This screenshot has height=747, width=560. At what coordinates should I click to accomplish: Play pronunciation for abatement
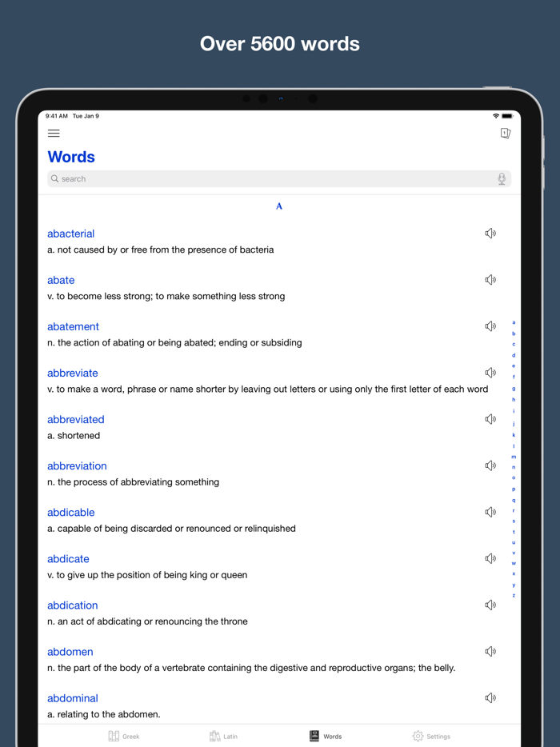tap(490, 326)
